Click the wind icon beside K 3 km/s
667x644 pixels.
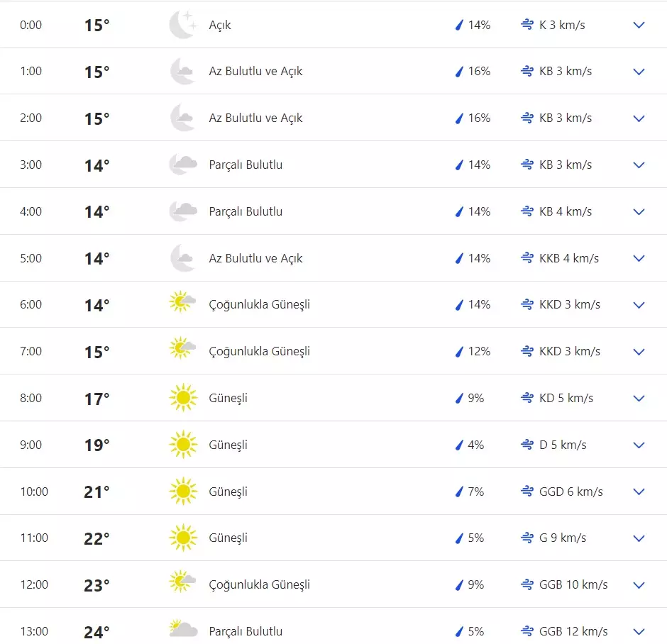(x=527, y=24)
